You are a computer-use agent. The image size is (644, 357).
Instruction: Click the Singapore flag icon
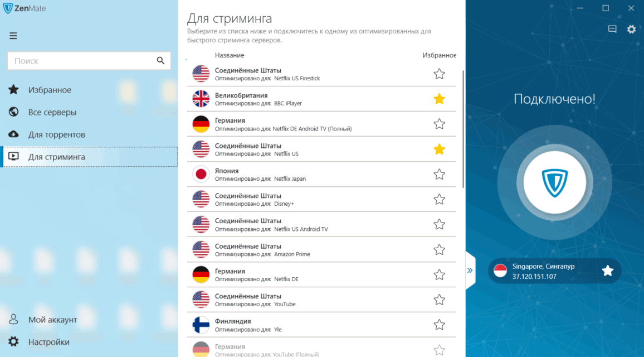point(500,271)
